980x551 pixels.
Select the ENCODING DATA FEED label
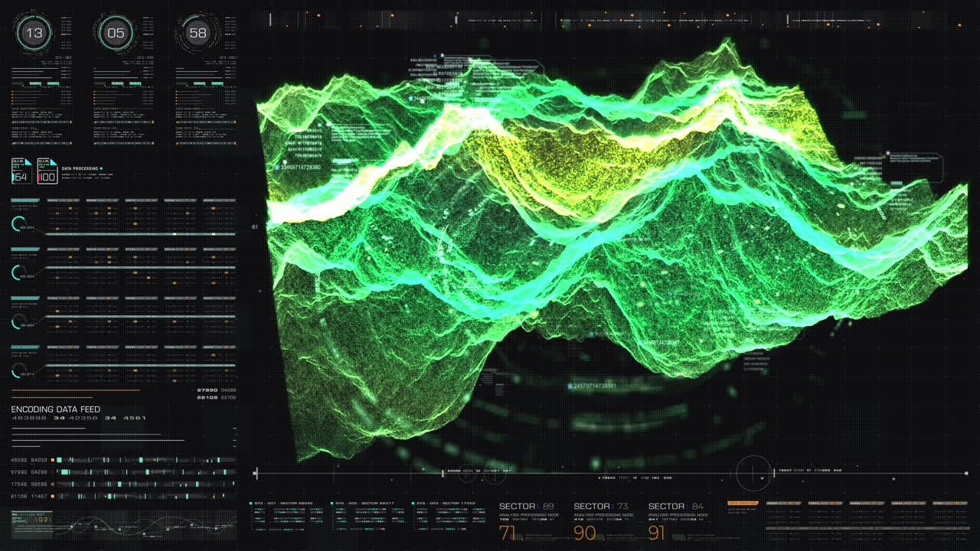pyautogui.click(x=54, y=409)
